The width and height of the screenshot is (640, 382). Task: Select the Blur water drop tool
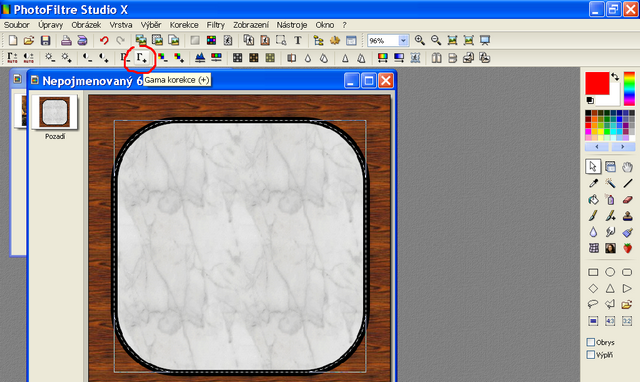593,232
